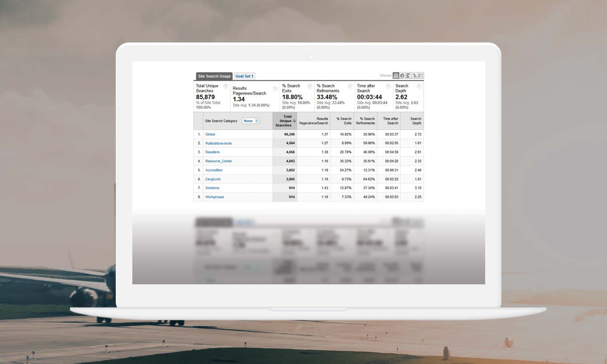This screenshot has width=607, height=364.
Task: Click help icon for Total Unique Searches
Action: pos(226,86)
